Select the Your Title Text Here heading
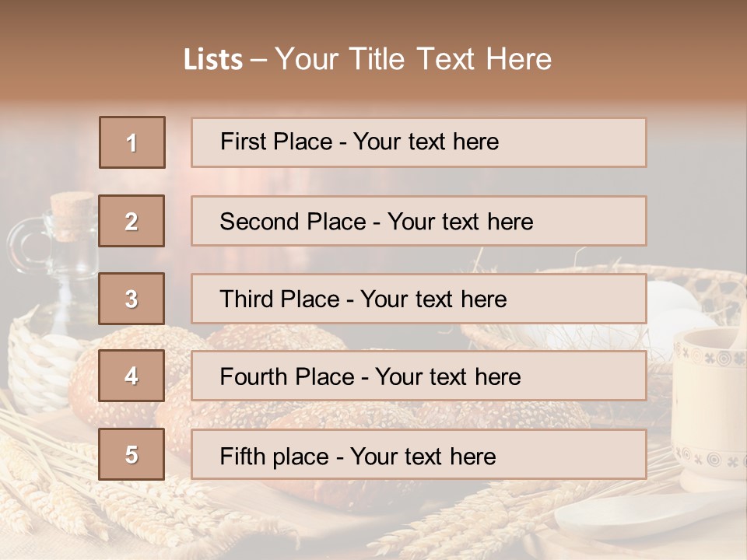Screen dimensions: 747x560 [413, 59]
